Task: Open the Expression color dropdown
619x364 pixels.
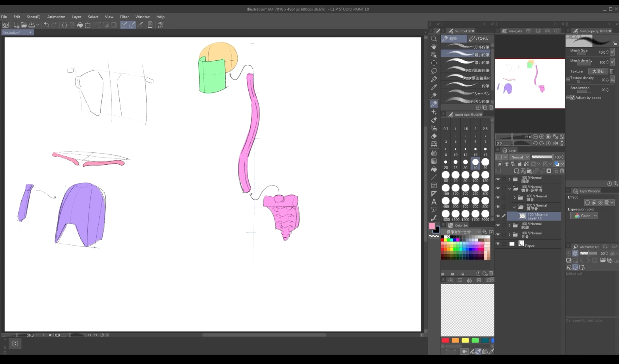Action: click(584, 216)
